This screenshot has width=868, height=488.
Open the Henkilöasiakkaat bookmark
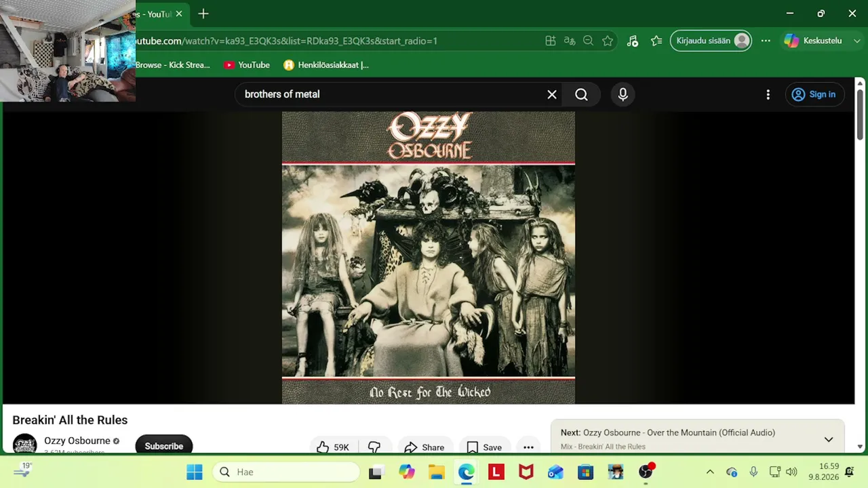pos(326,65)
